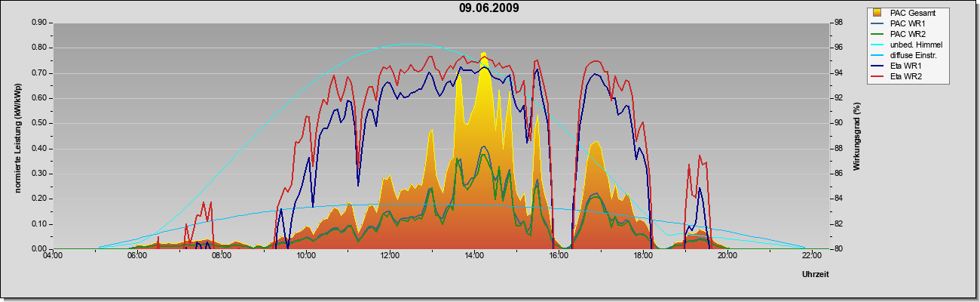980x302 pixels.
Task: Click the 04:00 tick label
Action: tap(53, 257)
